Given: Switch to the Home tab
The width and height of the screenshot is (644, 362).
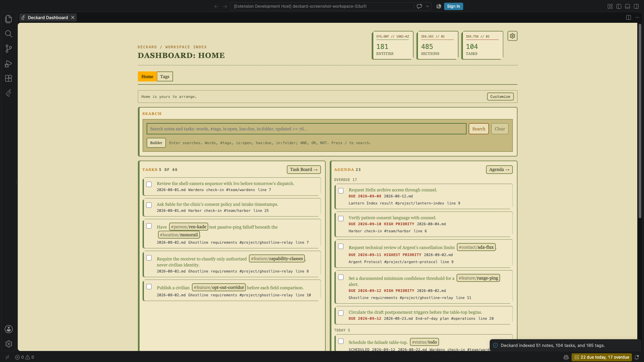Looking at the screenshot, I should point(147,76).
